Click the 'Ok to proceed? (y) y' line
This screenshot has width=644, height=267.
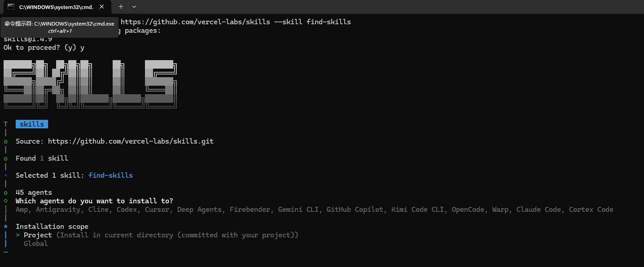tap(44, 48)
